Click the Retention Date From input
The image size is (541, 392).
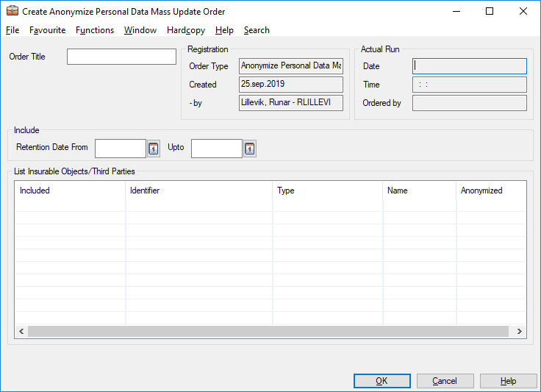121,149
